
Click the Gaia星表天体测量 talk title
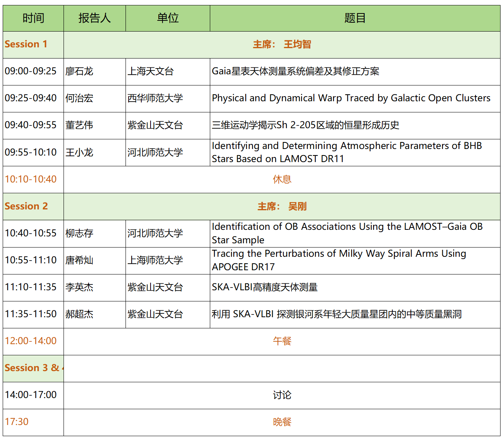295,71
